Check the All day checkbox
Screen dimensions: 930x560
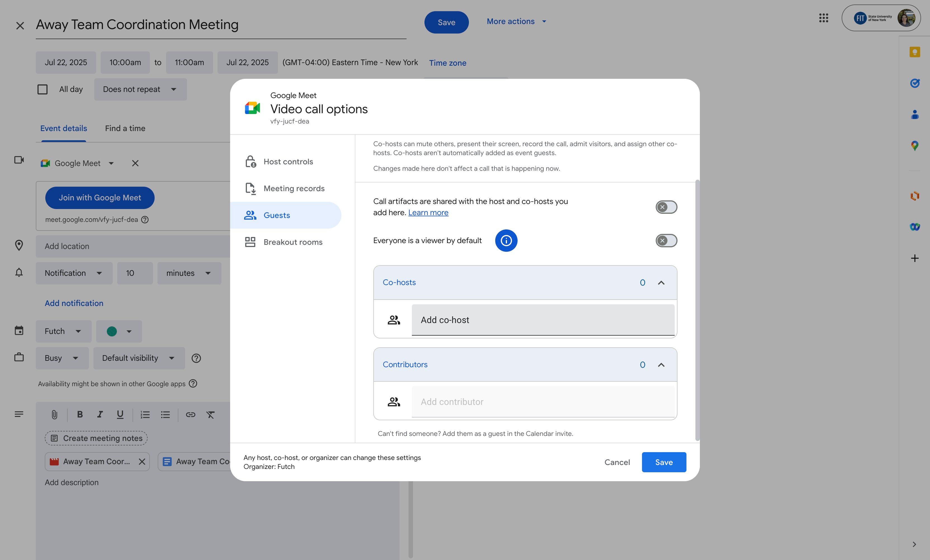(x=43, y=89)
